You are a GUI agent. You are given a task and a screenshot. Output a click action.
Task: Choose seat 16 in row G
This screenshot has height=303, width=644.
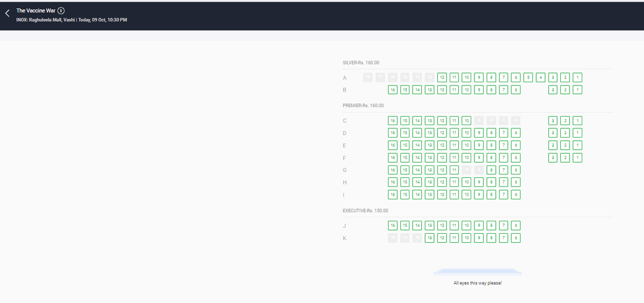pyautogui.click(x=393, y=170)
